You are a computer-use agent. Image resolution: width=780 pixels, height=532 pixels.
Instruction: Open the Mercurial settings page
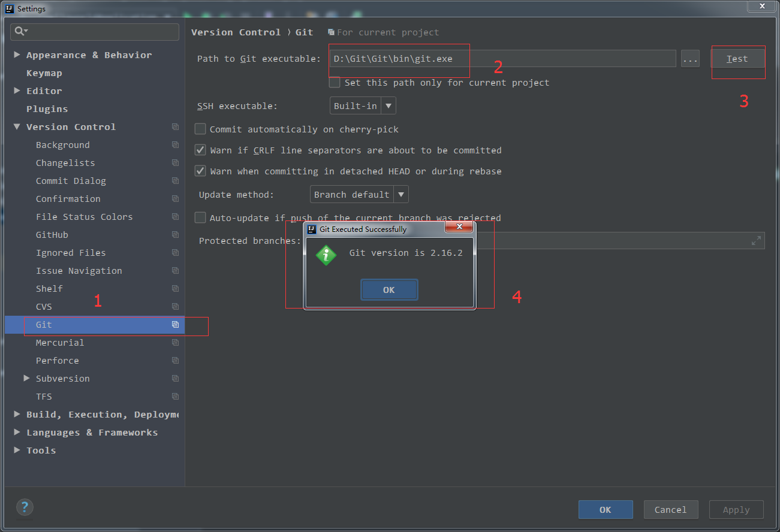(x=60, y=343)
